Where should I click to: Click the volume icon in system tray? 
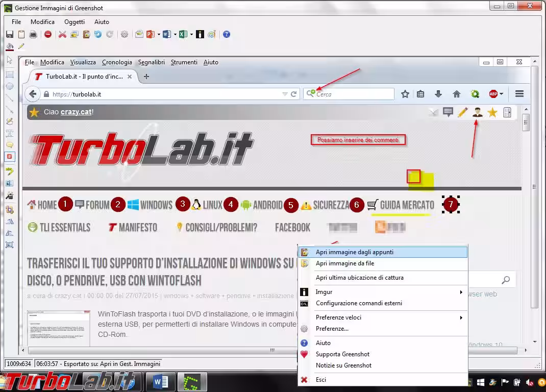point(529,383)
